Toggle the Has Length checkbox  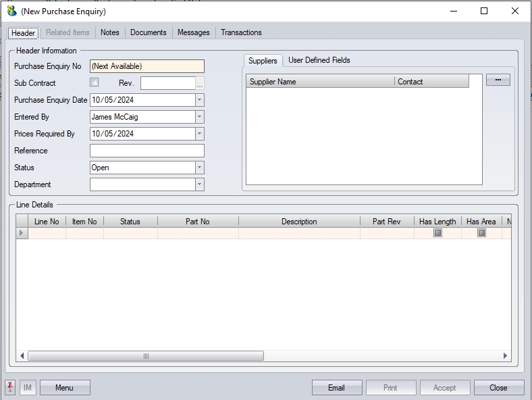(437, 233)
